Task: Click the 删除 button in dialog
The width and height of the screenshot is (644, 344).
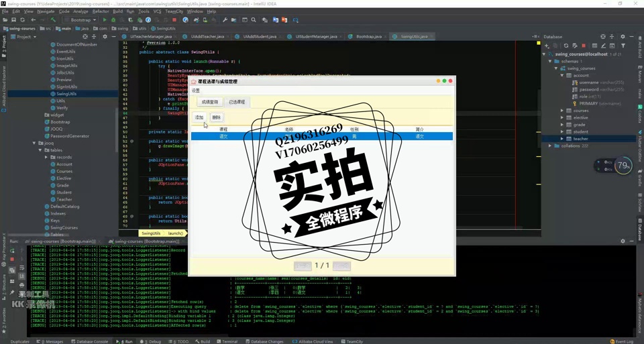Action: click(216, 117)
